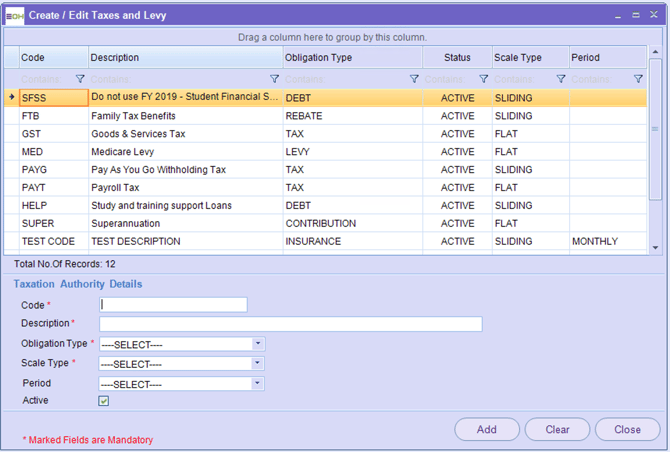Viewport: 670px width, 452px height.
Task: Click the Code column filter funnel icon
Action: pyautogui.click(x=81, y=79)
